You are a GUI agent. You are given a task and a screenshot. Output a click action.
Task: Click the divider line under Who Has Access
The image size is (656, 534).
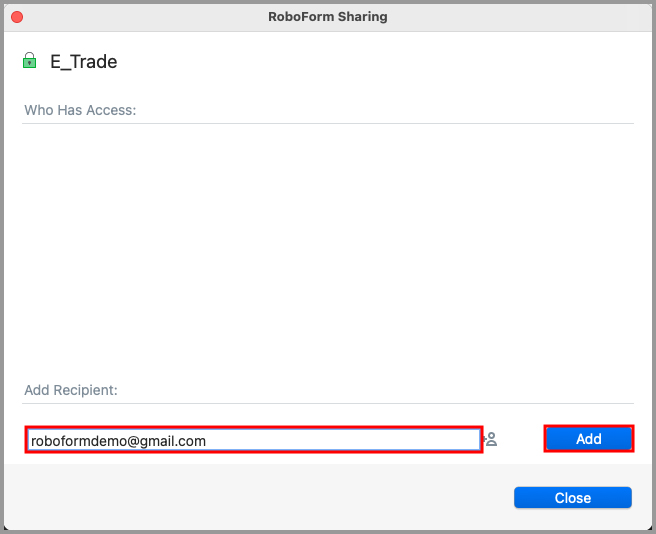pyautogui.click(x=328, y=123)
